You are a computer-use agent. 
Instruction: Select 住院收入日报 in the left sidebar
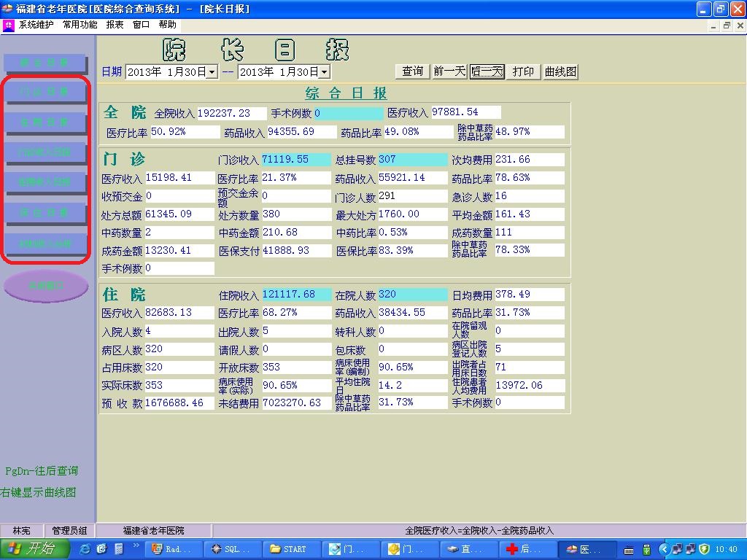[x=45, y=182]
